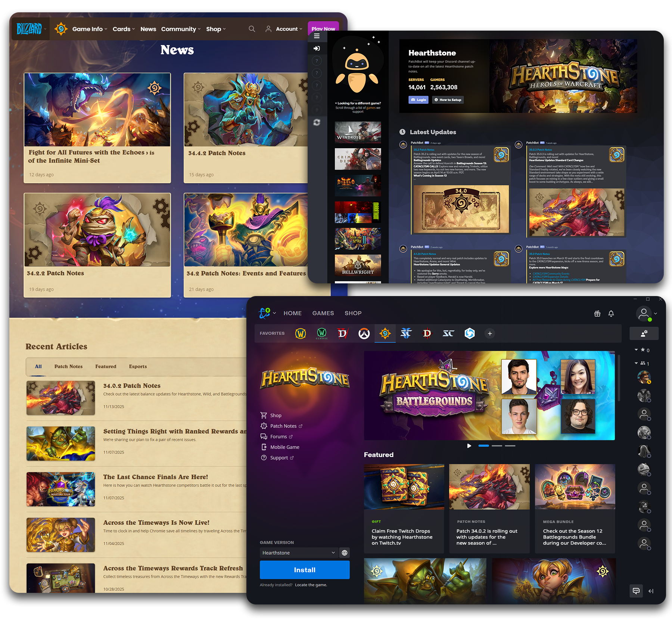
Task: Select the Bellwright game tile in PatchBot
Action: 358,265
